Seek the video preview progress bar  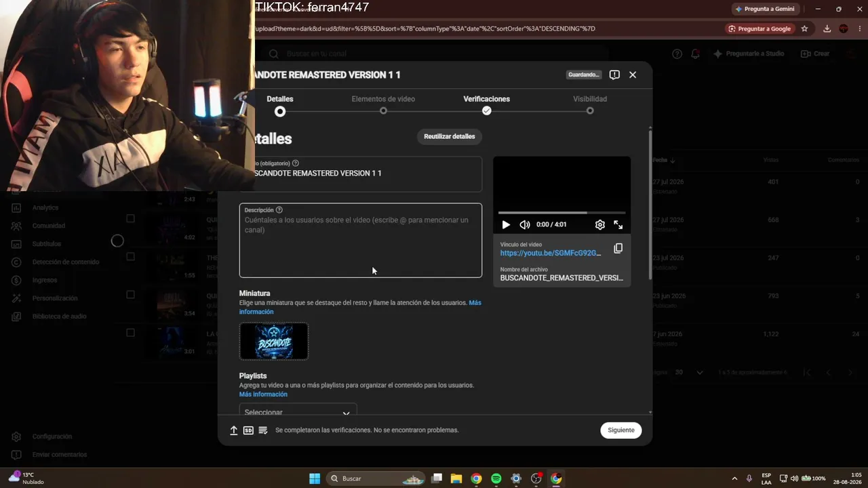pyautogui.click(x=561, y=213)
